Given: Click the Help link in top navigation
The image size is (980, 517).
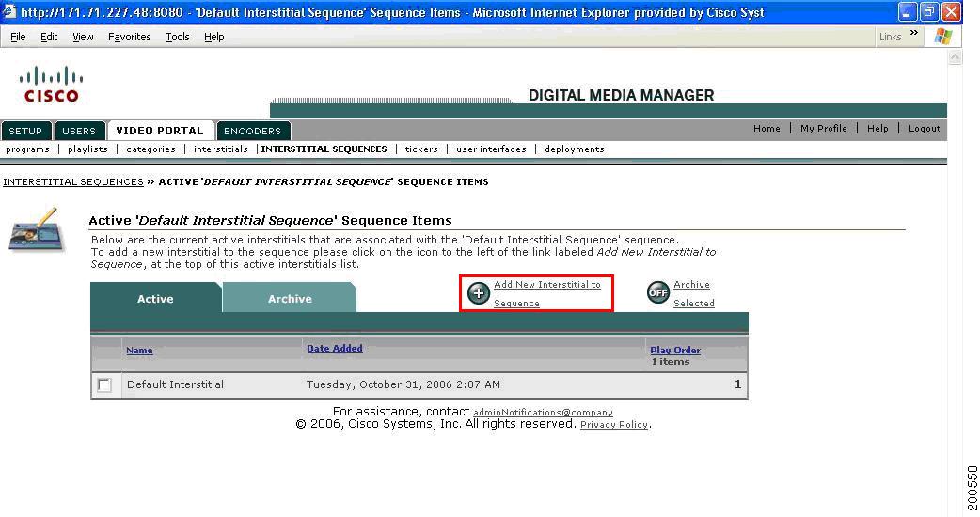Looking at the screenshot, I should (877, 128).
